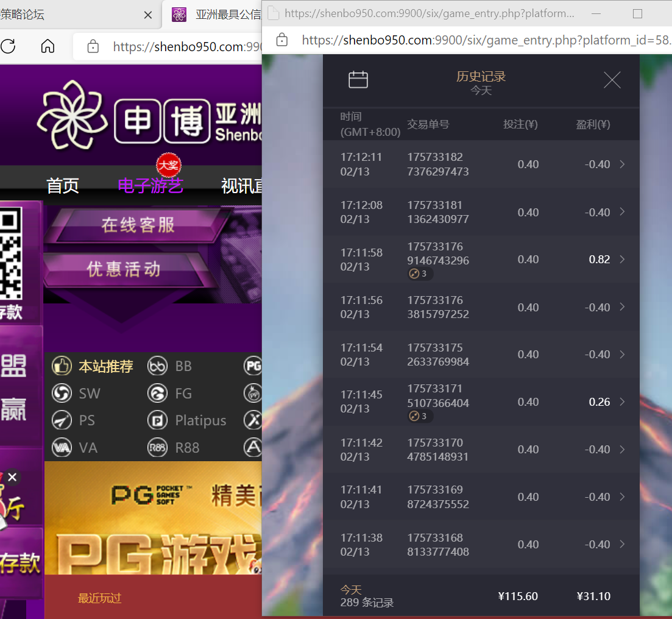Go to browser home page
The image size is (672, 619).
click(48, 46)
